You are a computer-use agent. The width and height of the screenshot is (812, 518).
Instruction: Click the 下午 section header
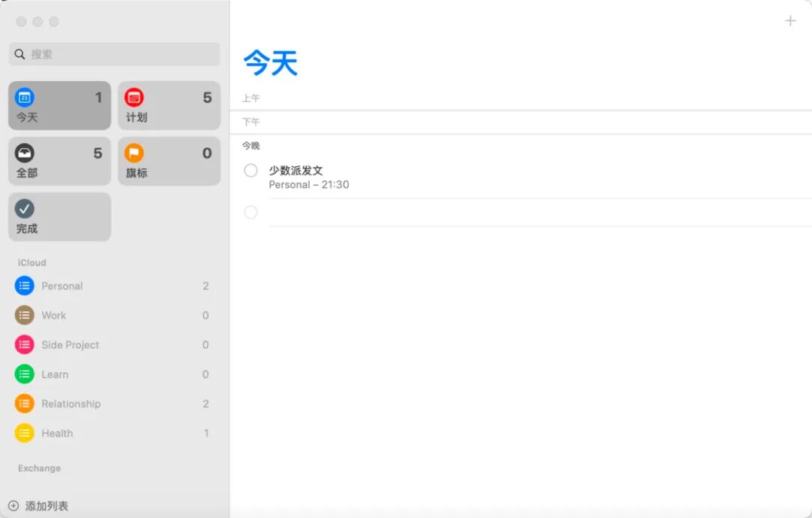click(x=250, y=122)
